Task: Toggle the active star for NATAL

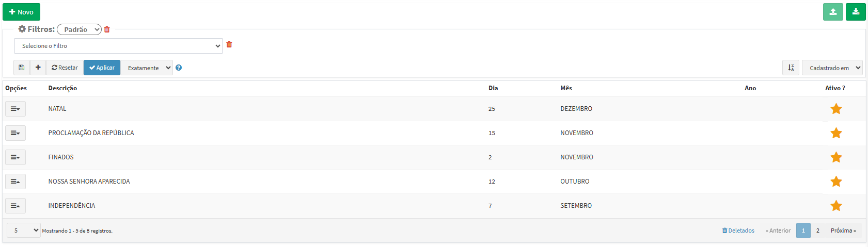Action: click(836, 109)
